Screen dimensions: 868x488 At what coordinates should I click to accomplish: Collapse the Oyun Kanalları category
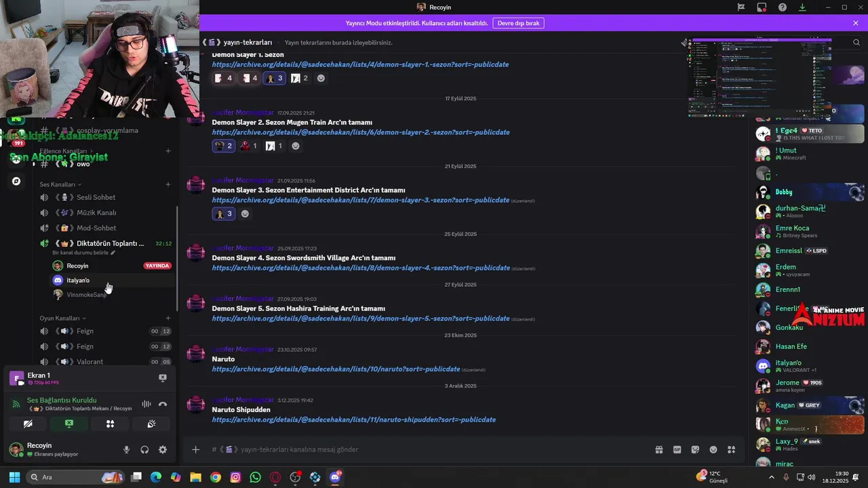click(x=63, y=318)
